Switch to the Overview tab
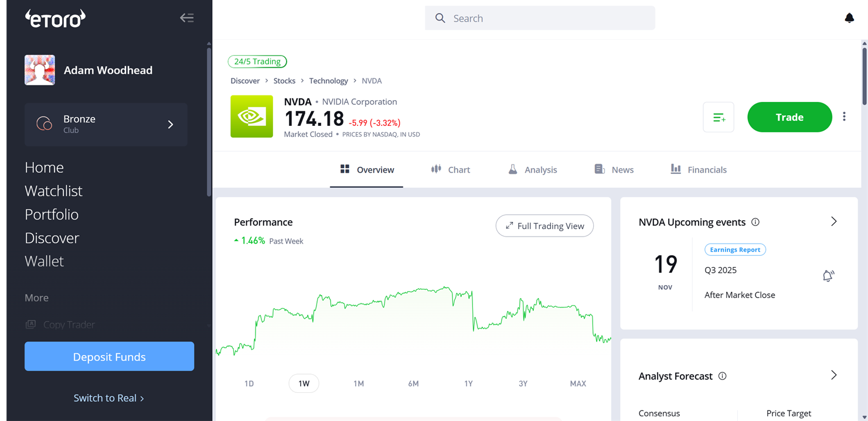Image resolution: width=868 pixels, height=421 pixels. (367, 170)
